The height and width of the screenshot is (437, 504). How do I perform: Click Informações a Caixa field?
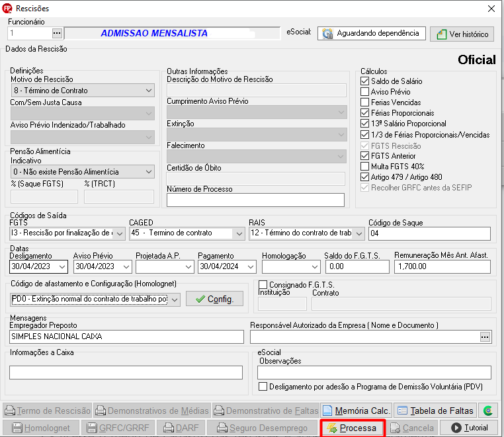coord(126,372)
